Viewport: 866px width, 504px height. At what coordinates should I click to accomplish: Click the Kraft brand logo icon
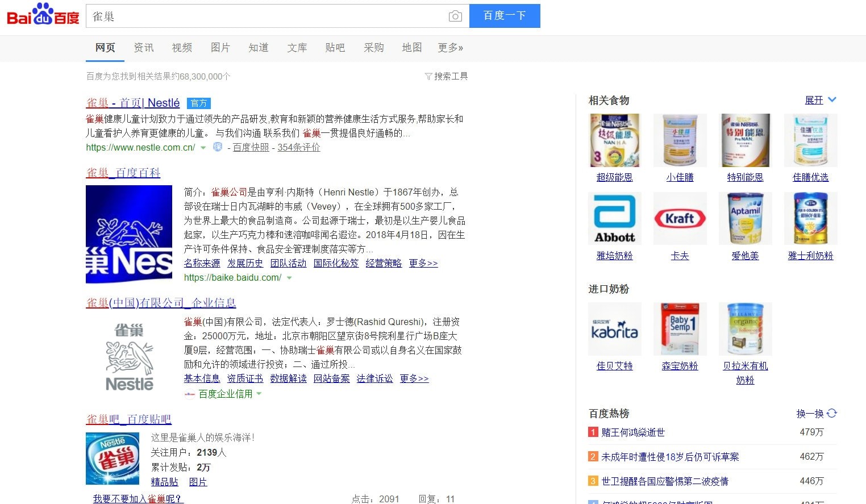(x=680, y=218)
